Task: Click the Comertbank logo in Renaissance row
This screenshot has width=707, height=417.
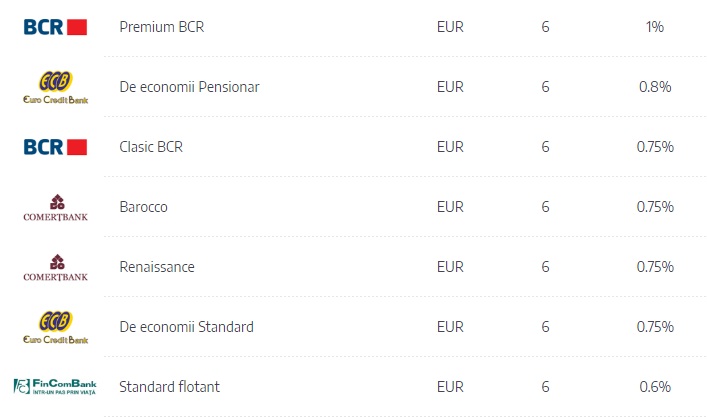Action: pyautogui.click(x=55, y=267)
